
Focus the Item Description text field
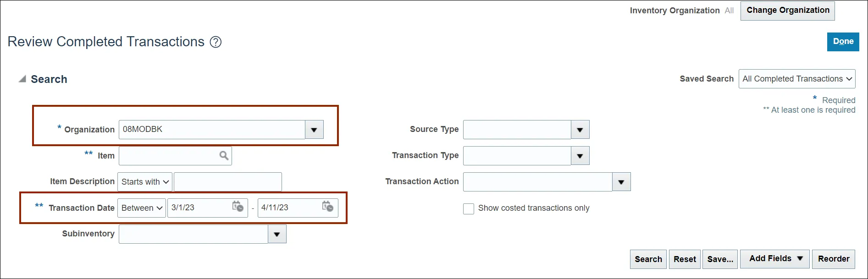tap(227, 182)
